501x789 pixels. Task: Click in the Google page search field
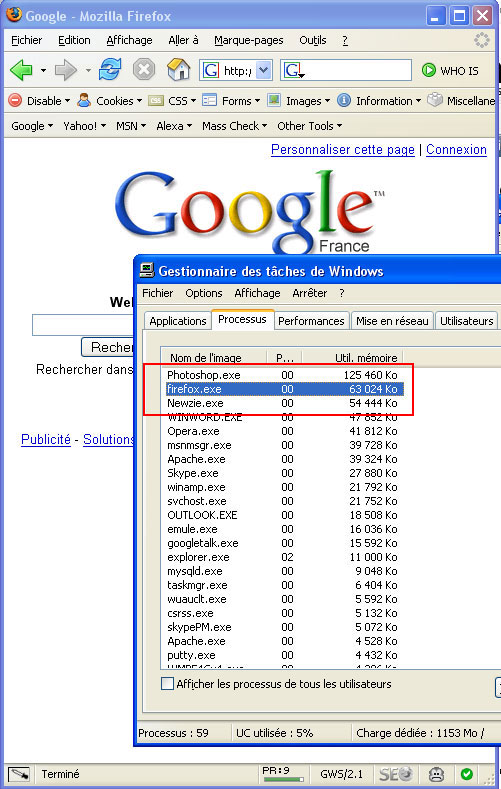(83, 325)
